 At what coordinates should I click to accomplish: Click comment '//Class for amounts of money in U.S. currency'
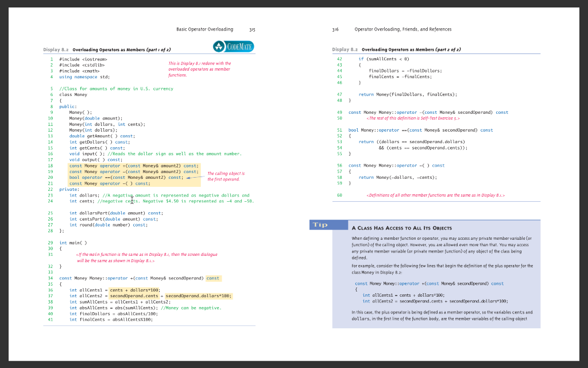[116, 89]
